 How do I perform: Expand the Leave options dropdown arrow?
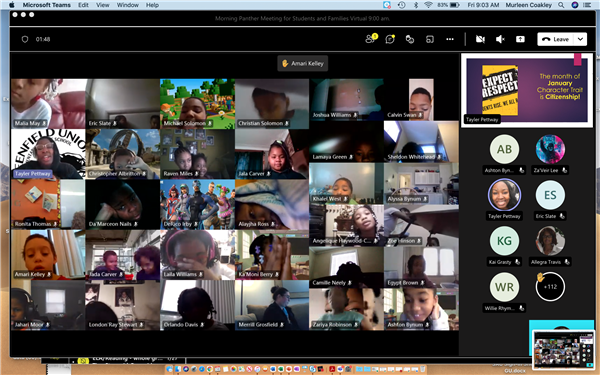[x=580, y=39]
